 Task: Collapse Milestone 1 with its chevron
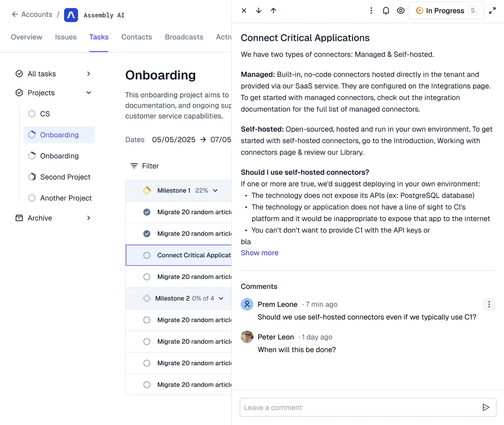(215, 191)
